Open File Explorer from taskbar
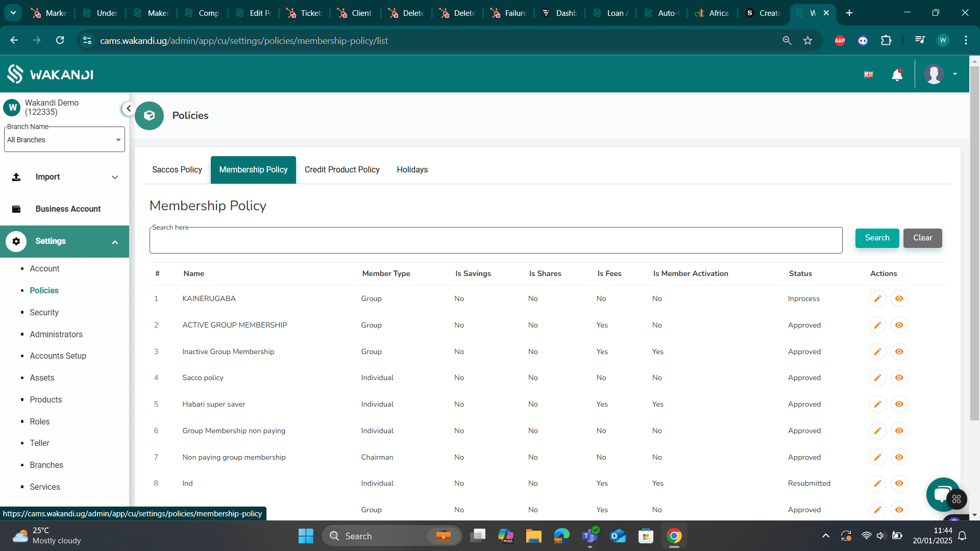The image size is (980, 551). (x=533, y=536)
